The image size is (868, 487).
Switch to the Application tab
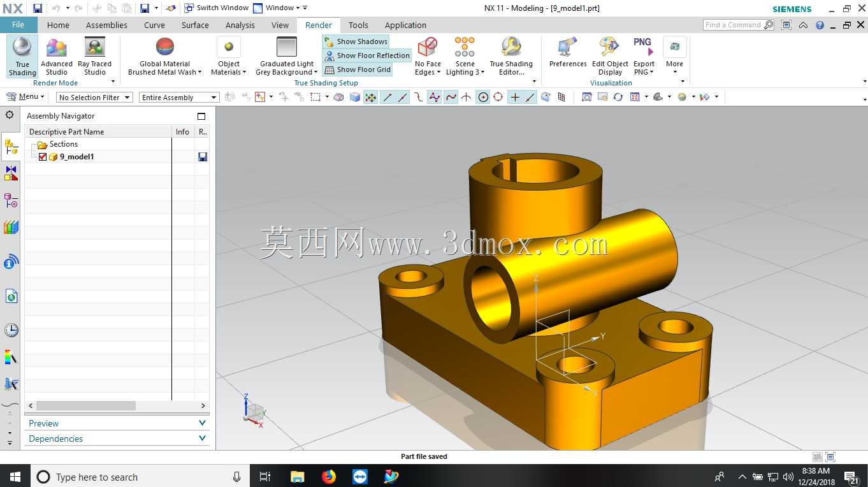(x=405, y=25)
